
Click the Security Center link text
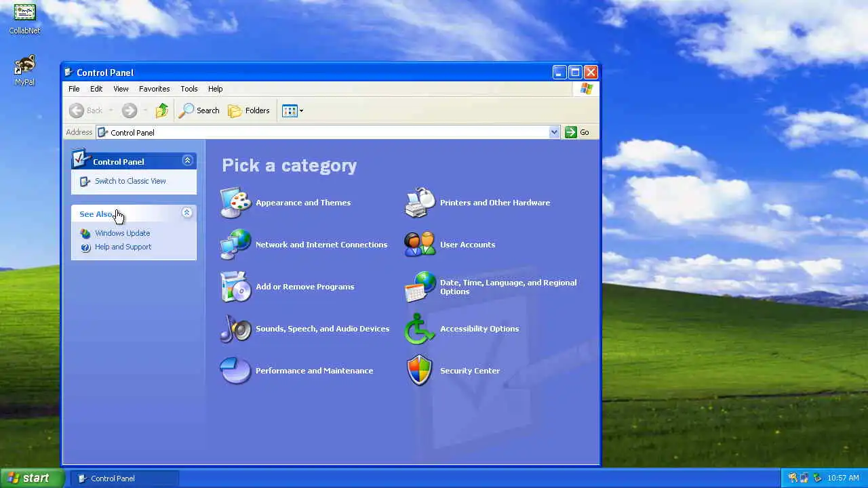pos(470,371)
